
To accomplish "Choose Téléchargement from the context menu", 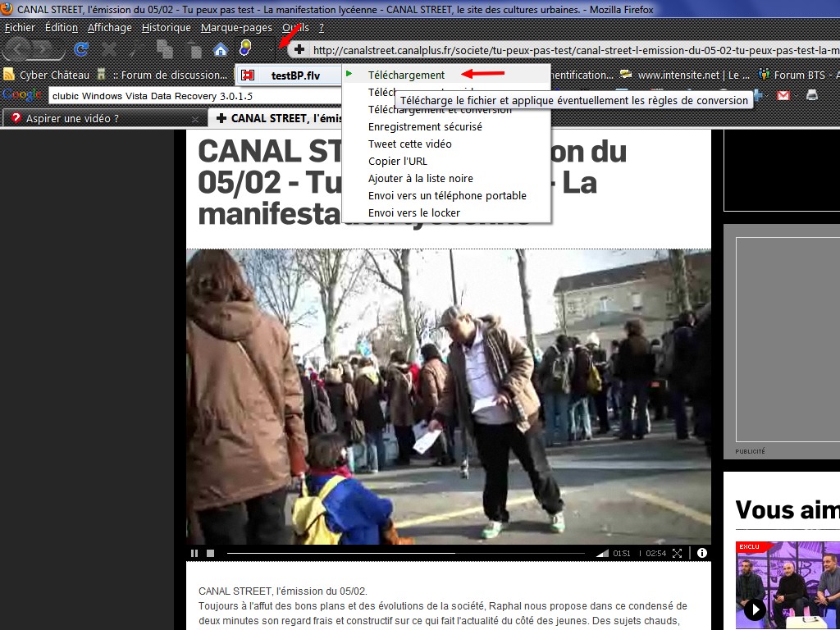I will 406,75.
